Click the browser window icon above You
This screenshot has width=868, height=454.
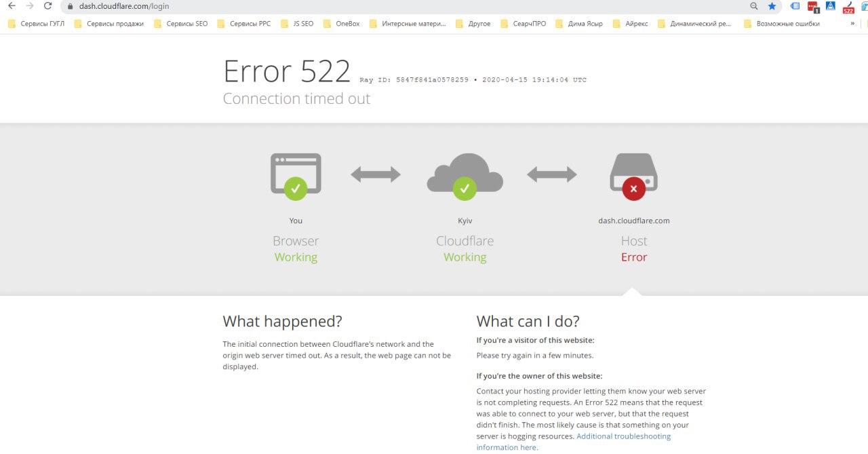[296, 175]
